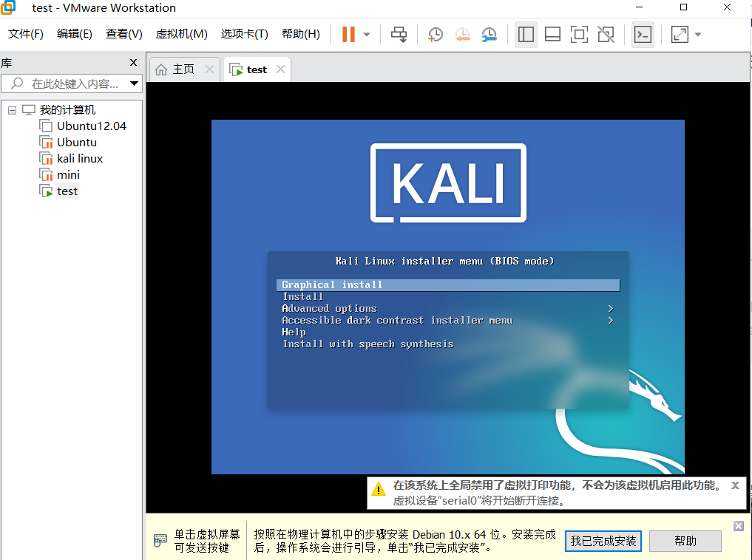Select the Ubuntu12.04 virtual machine
The height and width of the screenshot is (560, 752).
pyautogui.click(x=92, y=126)
